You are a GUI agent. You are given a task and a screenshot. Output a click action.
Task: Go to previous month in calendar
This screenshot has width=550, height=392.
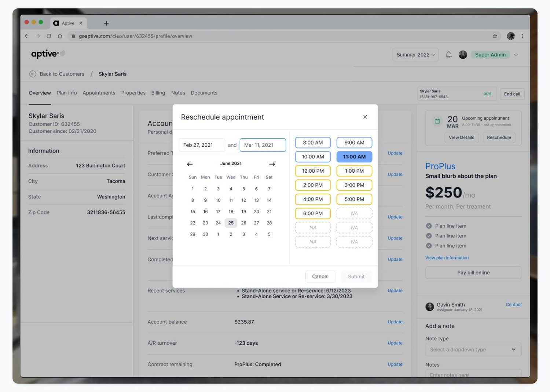(190, 164)
